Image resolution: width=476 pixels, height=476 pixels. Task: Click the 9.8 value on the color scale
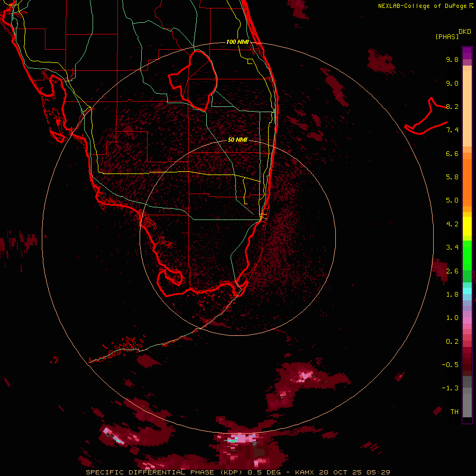pos(452,59)
